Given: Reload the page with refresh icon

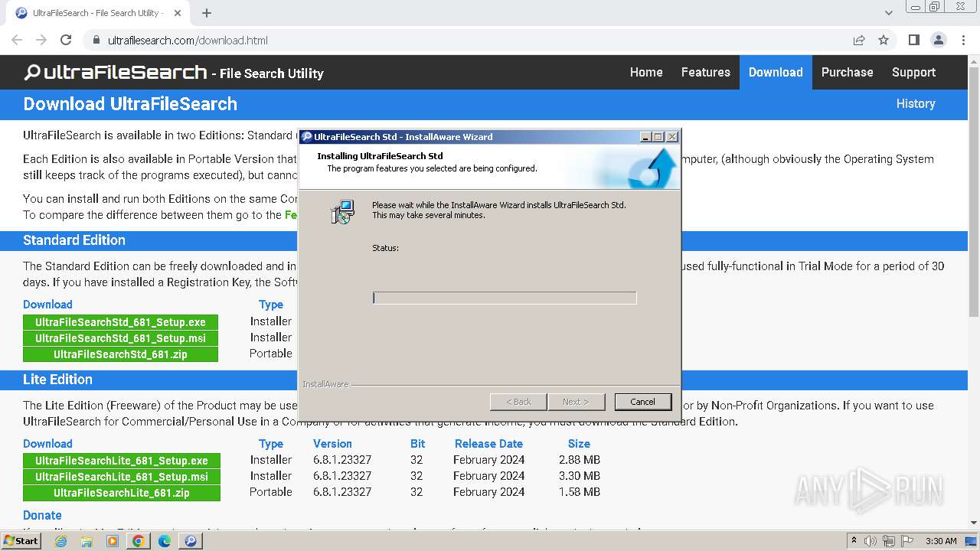Looking at the screenshot, I should (66, 40).
